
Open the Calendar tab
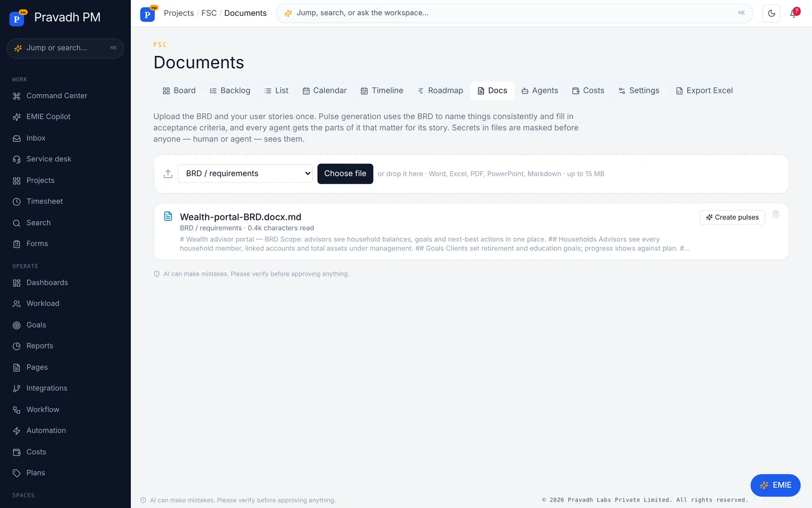click(325, 90)
